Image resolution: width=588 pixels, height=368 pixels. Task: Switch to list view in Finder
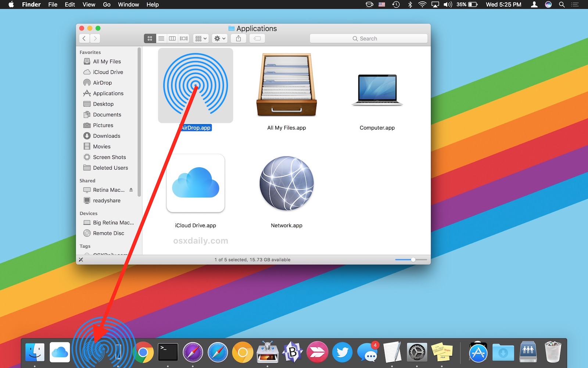click(161, 38)
